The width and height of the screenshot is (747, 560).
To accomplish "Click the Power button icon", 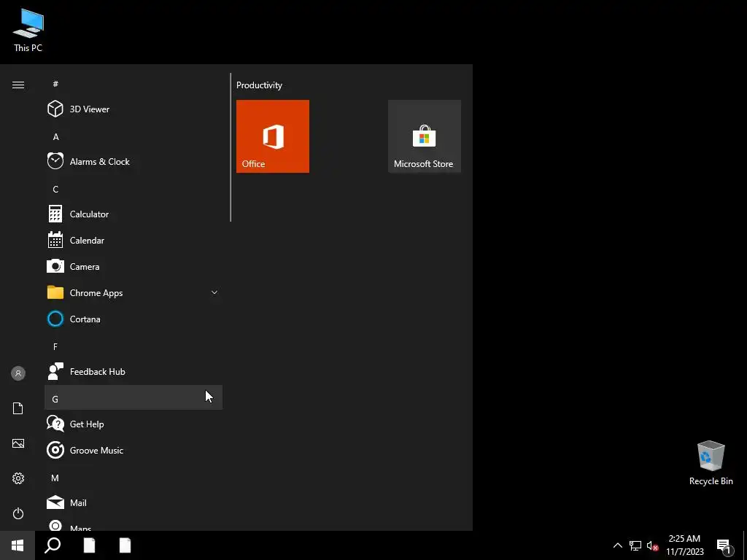I will tap(18, 513).
